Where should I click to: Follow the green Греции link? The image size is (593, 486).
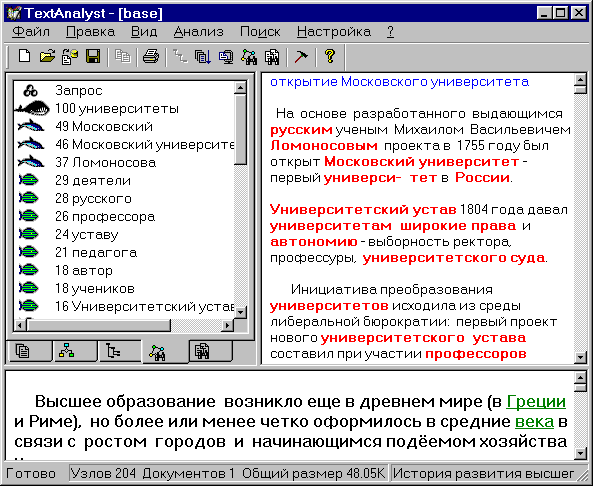[536, 402]
